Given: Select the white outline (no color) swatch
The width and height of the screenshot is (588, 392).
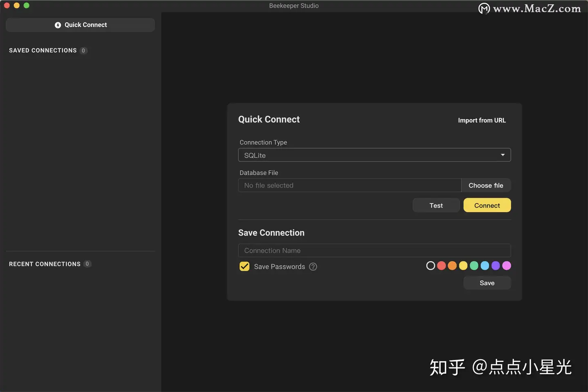Looking at the screenshot, I should pos(430,266).
